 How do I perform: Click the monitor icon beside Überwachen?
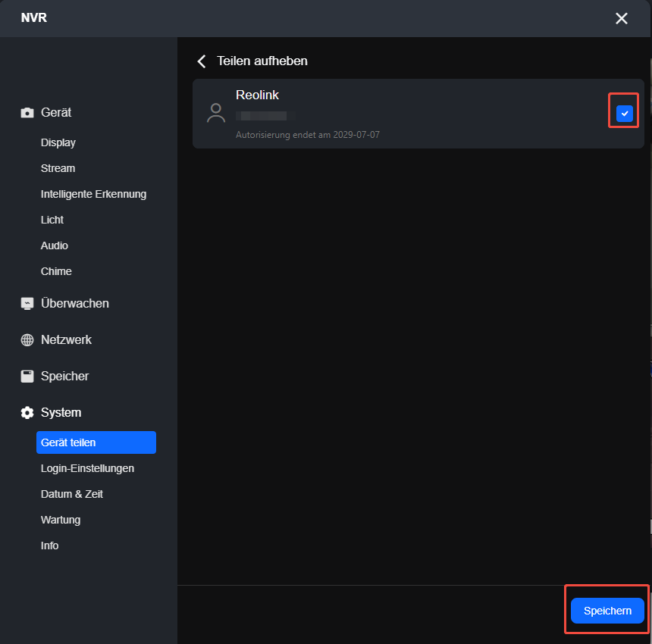[27, 304]
